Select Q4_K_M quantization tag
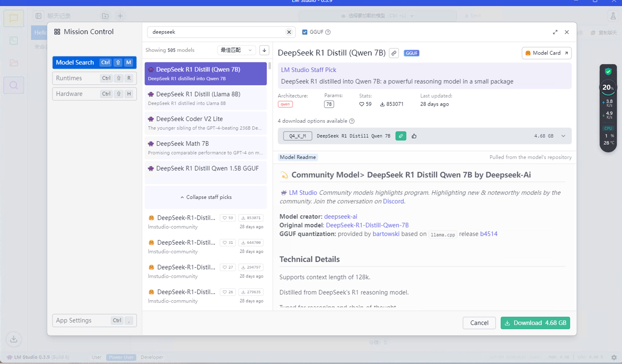 297,136
